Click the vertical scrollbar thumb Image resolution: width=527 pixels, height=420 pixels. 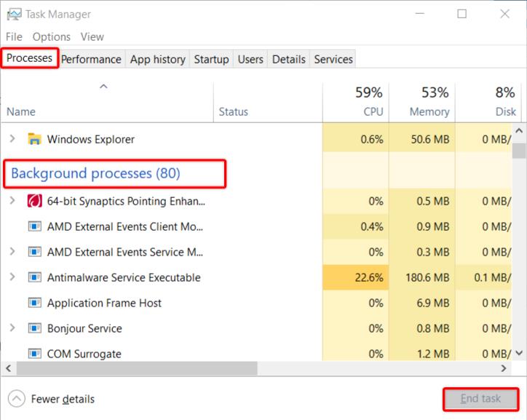(519, 150)
